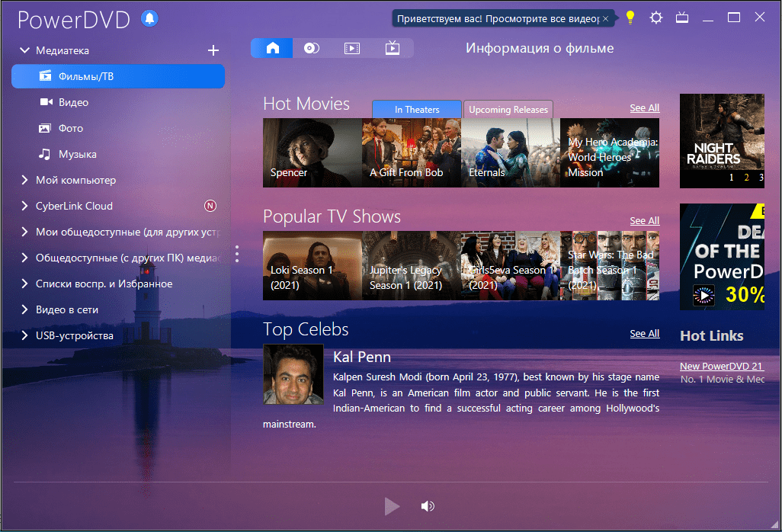Expand CyberLink Cloud
Image resolution: width=782 pixels, height=532 pixels.
(24, 206)
